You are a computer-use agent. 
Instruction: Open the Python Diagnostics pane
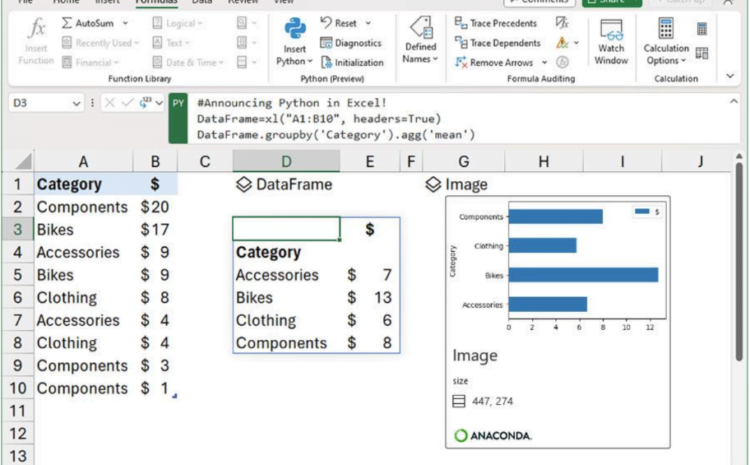pos(351,43)
